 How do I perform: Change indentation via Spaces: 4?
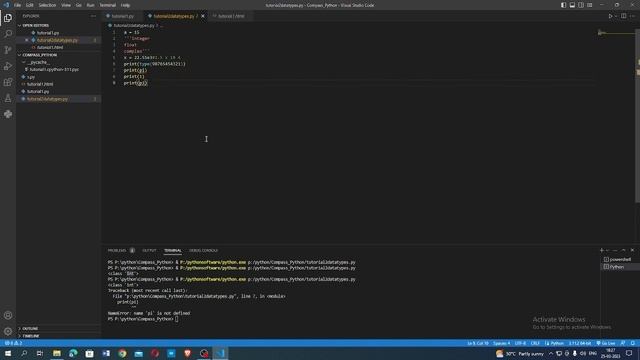pos(501,343)
